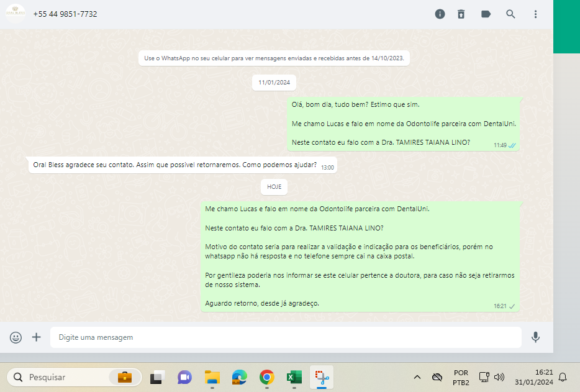Start voice message with microphone icon
The width and height of the screenshot is (580, 392).
pos(535,337)
